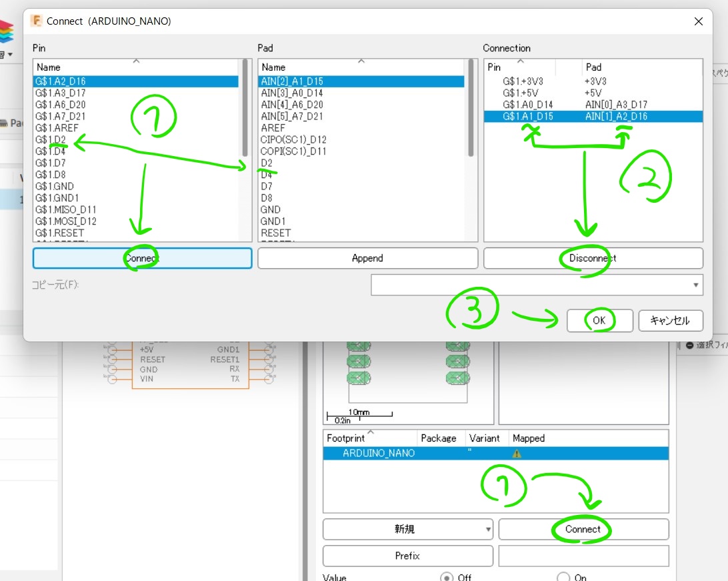Click the Mapped column header
This screenshot has height=581, width=728.
pos(589,438)
